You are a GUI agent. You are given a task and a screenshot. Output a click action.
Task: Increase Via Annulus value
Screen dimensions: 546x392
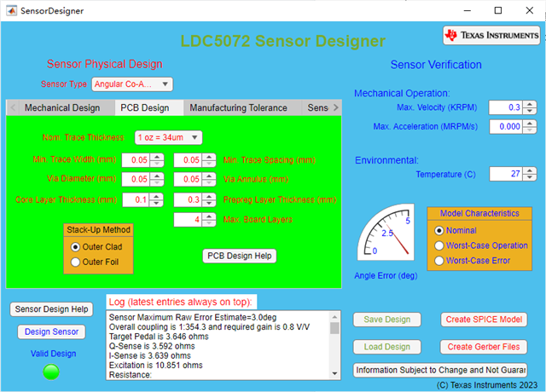tap(209, 176)
